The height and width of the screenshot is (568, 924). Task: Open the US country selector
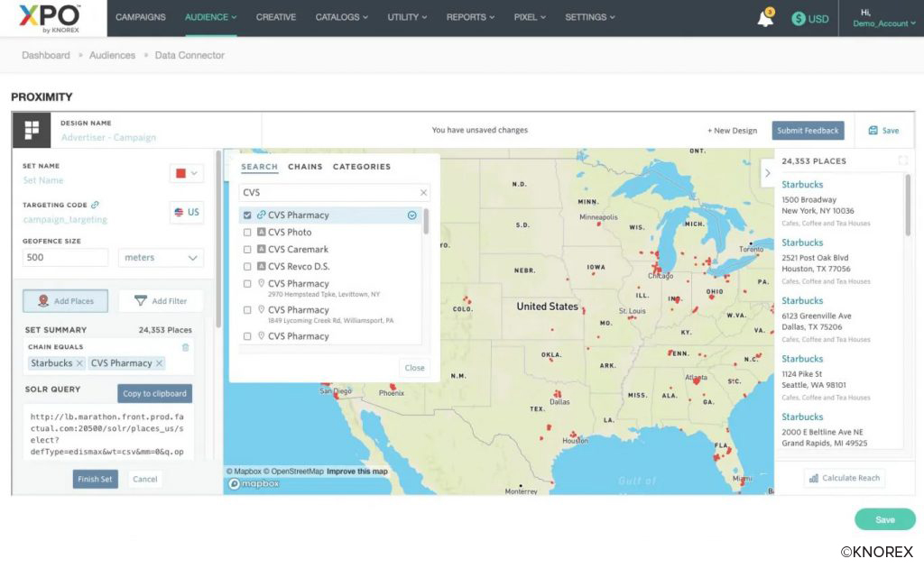[187, 213]
